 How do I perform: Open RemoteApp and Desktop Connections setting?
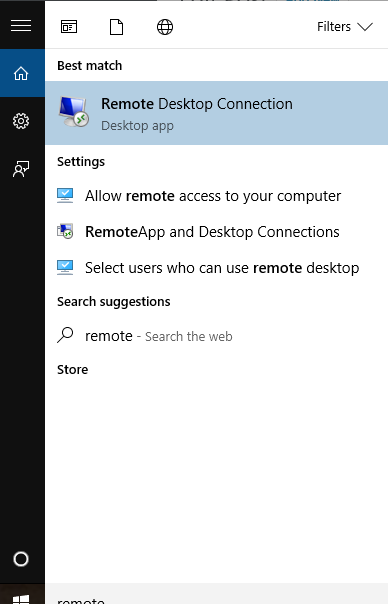[217, 232]
